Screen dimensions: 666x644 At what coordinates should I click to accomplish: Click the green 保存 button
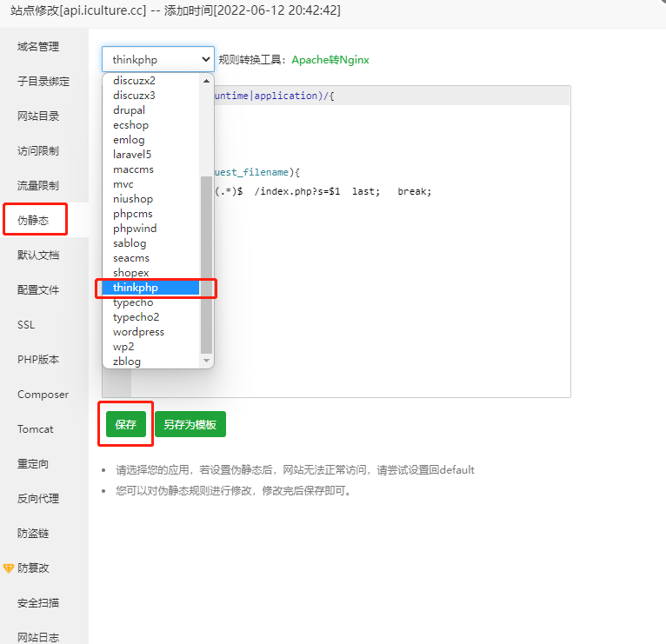[126, 424]
